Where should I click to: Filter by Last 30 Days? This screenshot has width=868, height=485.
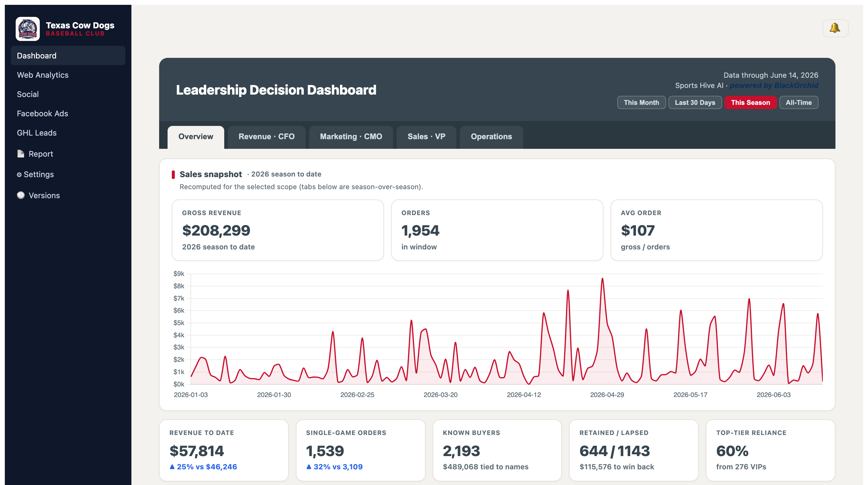click(695, 102)
